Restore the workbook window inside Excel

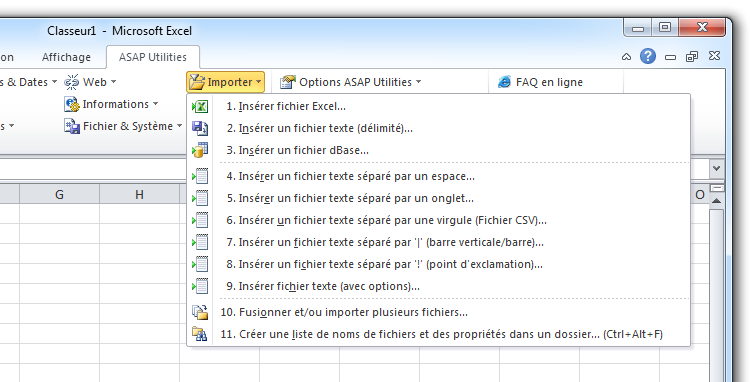click(692, 57)
